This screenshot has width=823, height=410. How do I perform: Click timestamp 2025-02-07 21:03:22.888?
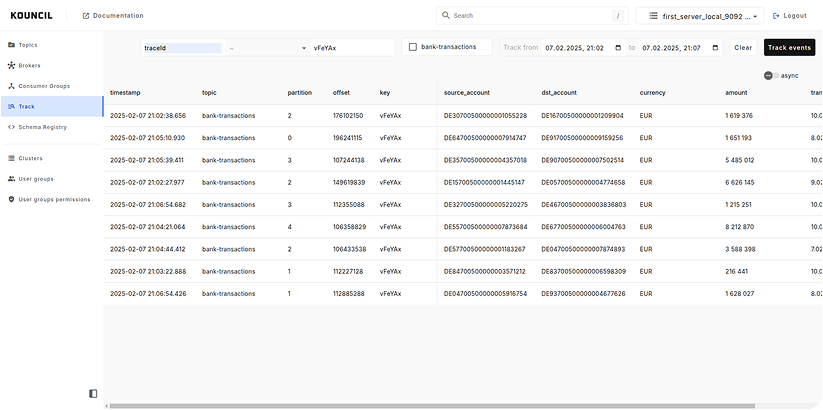[x=148, y=271]
